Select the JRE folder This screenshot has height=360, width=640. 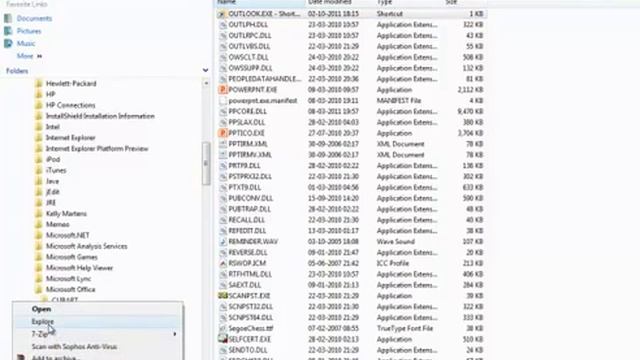point(51,203)
